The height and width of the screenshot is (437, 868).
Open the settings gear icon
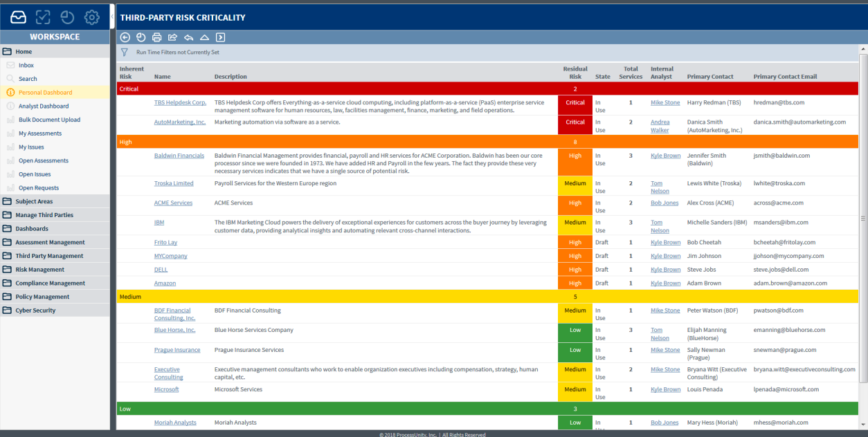point(91,17)
